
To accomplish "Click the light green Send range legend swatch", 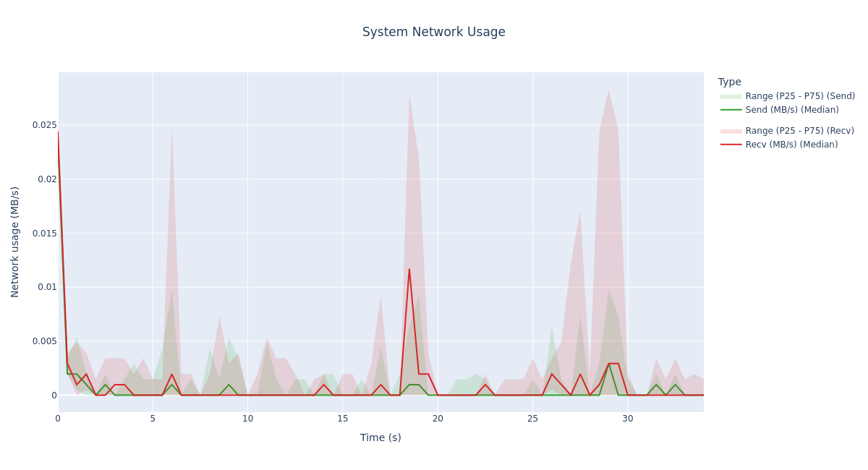I will pyautogui.click(x=731, y=96).
